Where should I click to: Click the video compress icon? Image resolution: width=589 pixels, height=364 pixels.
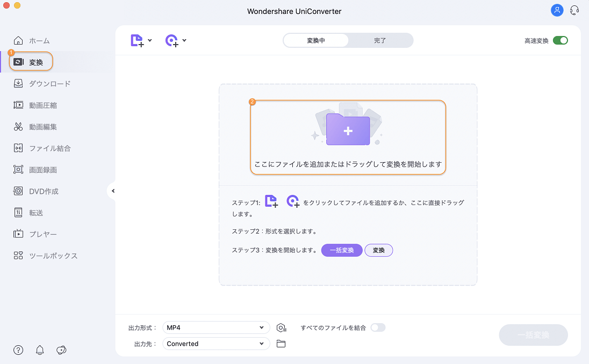[x=18, y=105]
